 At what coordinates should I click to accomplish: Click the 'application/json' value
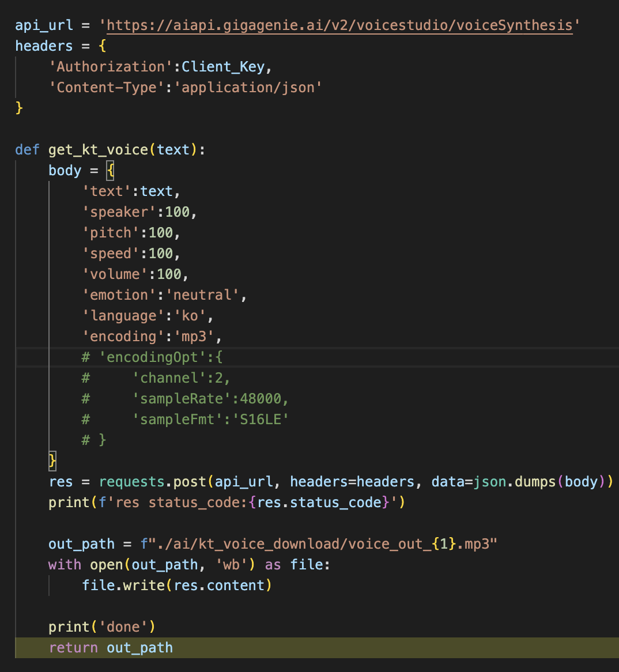tap(248, 88)
